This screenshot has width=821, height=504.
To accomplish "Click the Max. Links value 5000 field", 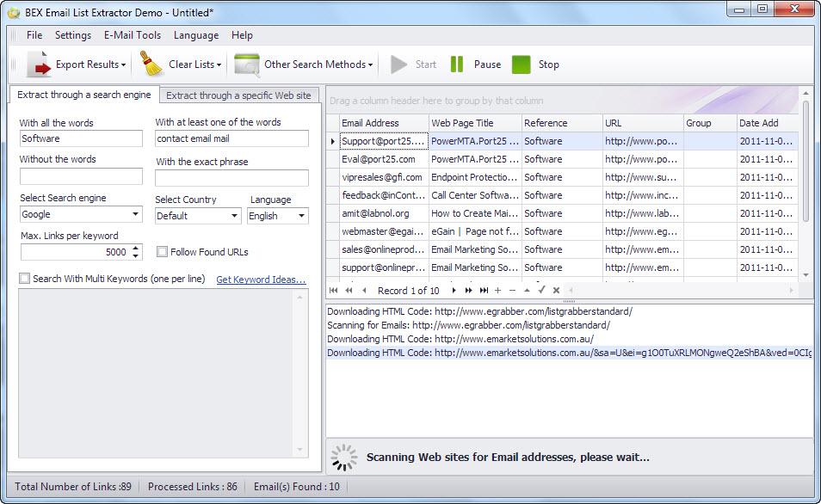I will tap(76, 252).
